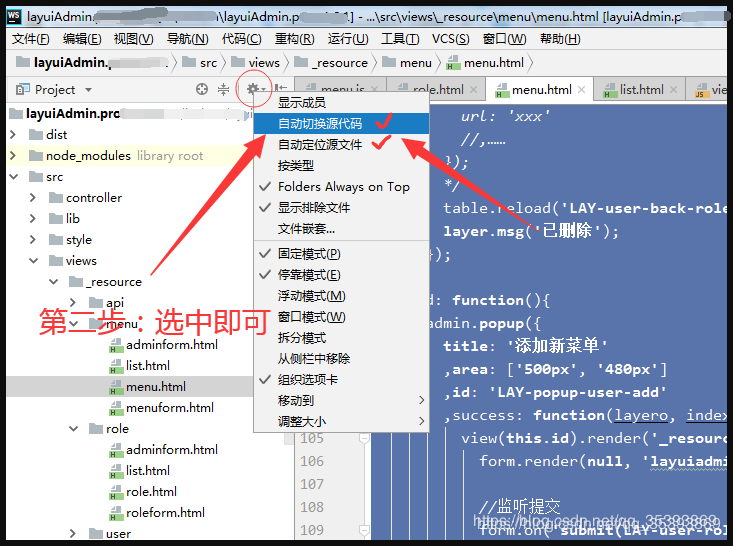The width and height of the screenshot is (733, 546).
Task: Toggle Folders Always on Top option
Action: [341, 187]
